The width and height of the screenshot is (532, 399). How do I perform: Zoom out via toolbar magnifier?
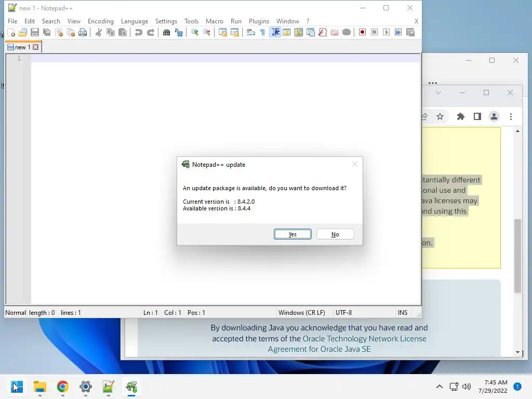(207, 32)
